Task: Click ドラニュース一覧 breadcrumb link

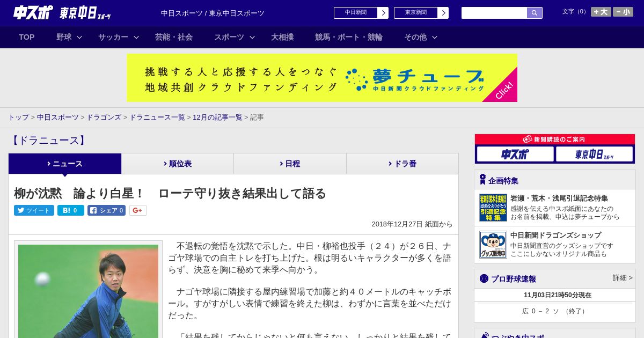Action: tap(157, 117)
